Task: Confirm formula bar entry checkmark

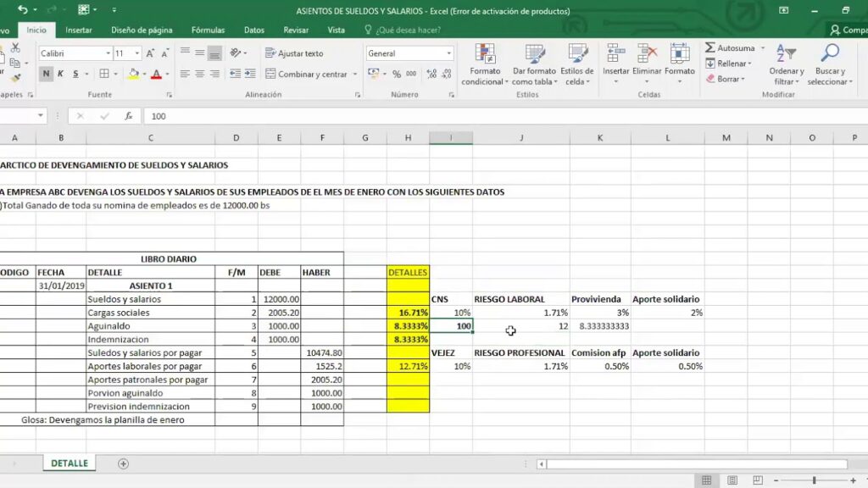Action: pos(104,115)
